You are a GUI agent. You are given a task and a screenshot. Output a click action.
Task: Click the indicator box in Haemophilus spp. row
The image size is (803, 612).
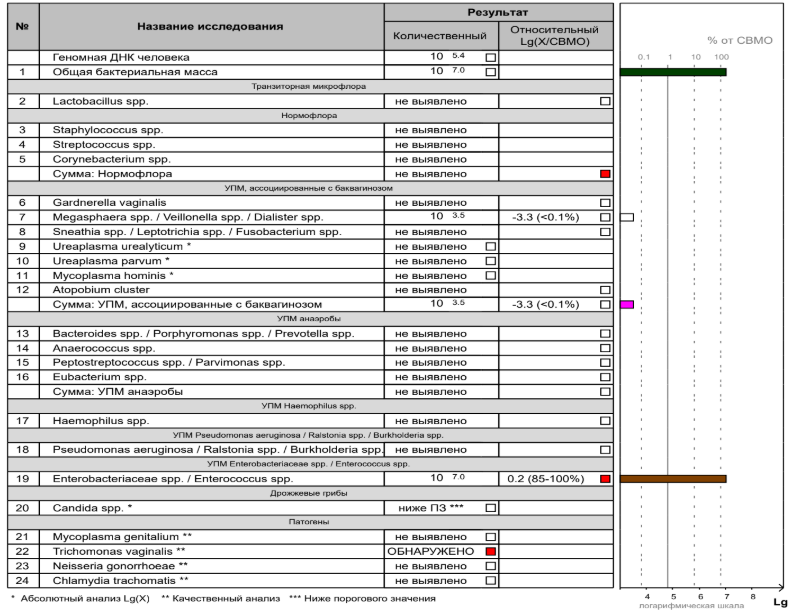click(605, 421)
